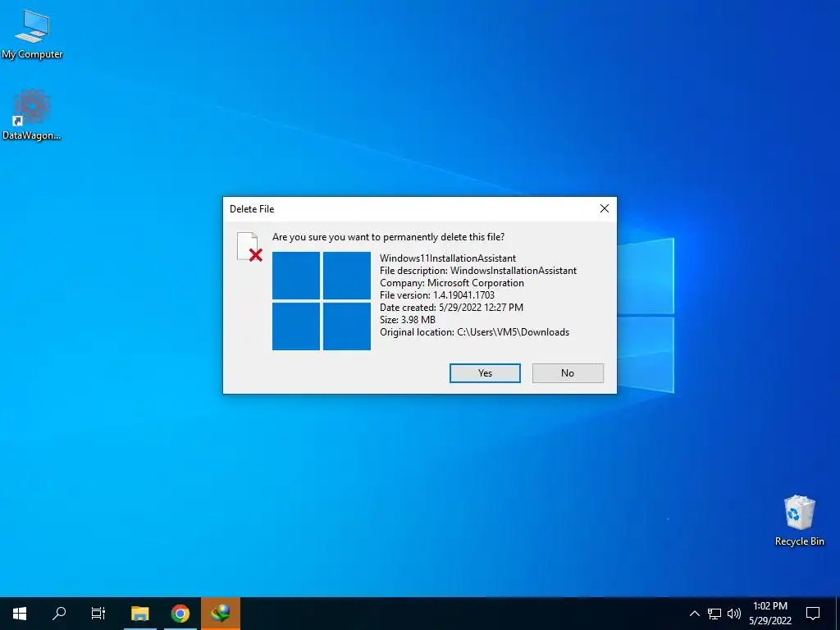The width and height of the screenshot is (840, 630).
Task: Open the Windows Start menu
Action: point(20,614)
